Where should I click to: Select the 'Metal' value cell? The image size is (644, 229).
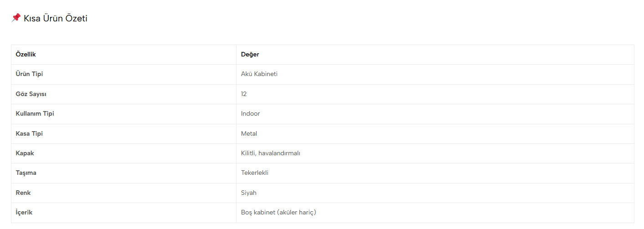tap(249, 134)
